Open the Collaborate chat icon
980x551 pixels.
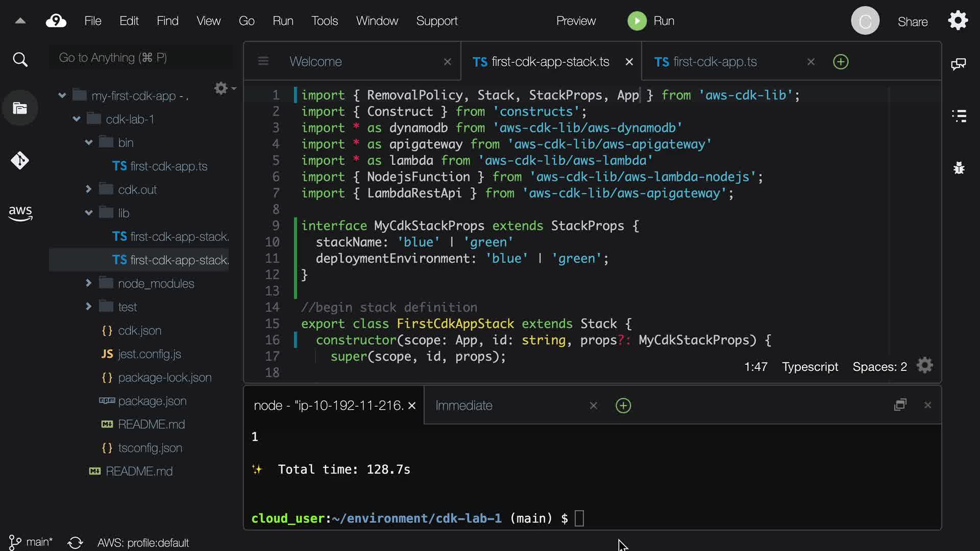pyautogui.click(x=958, y=64)
